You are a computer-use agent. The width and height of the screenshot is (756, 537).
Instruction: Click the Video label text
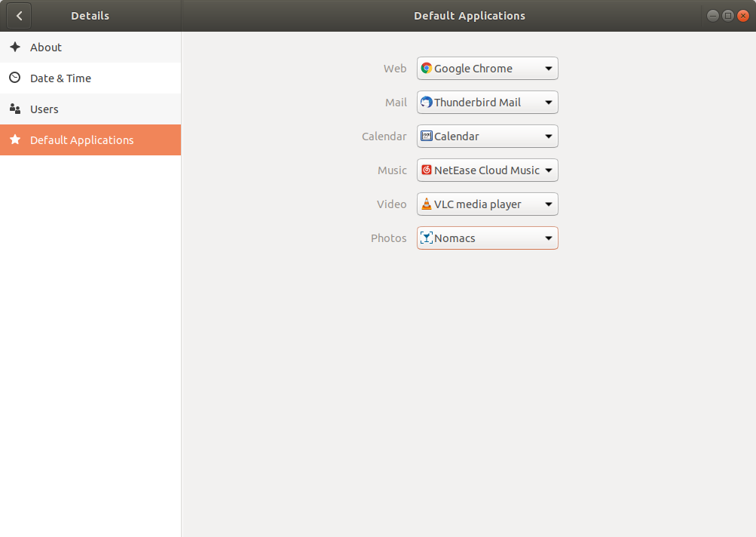click(391, 204)
